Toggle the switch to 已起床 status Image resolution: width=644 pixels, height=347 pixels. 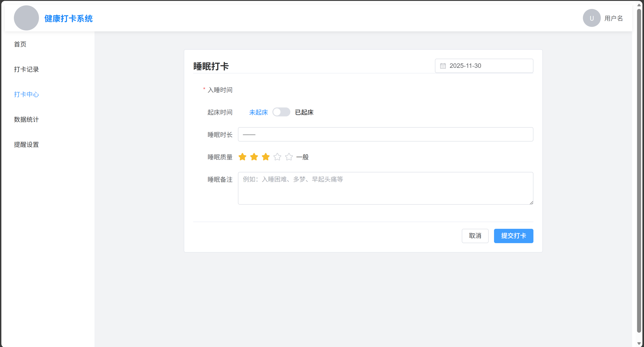[x=281, y=112]
